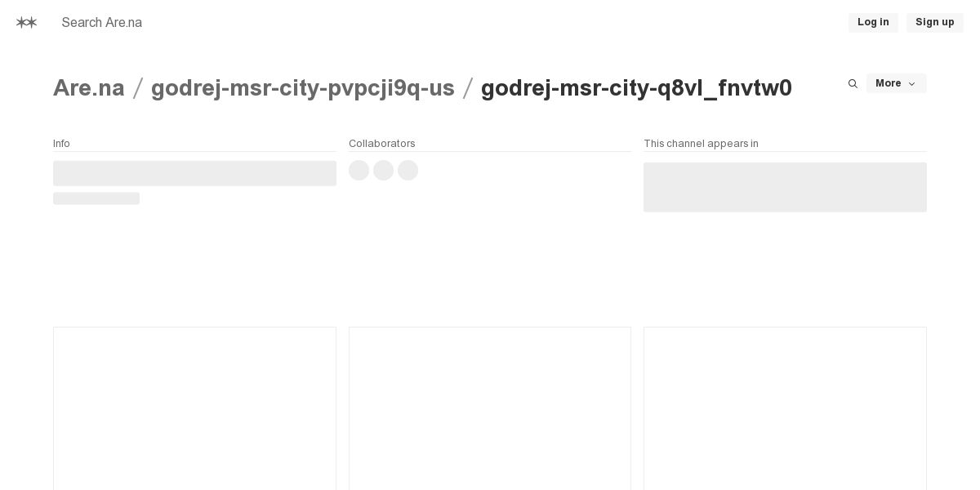Click the This channel appears in heading
This screenshot has width=980, height=490.
(x=701, y=144)
